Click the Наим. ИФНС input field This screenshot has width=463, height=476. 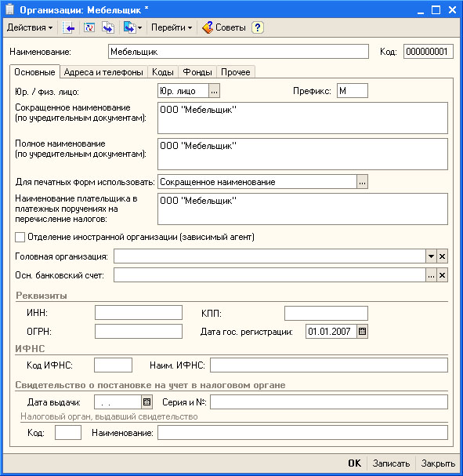tap(329, 365)
